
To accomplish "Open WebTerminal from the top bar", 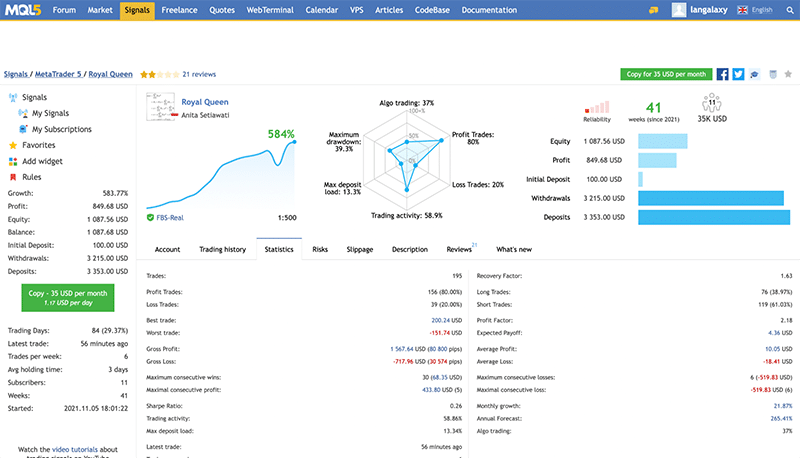I will (270, 10).
